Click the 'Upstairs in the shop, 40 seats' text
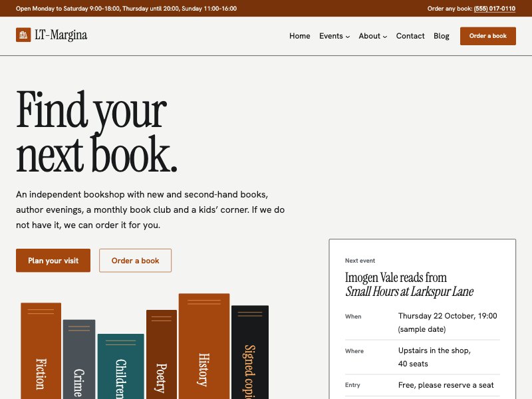The width and height of the screenshot is (532, 399). coord(434,357)
